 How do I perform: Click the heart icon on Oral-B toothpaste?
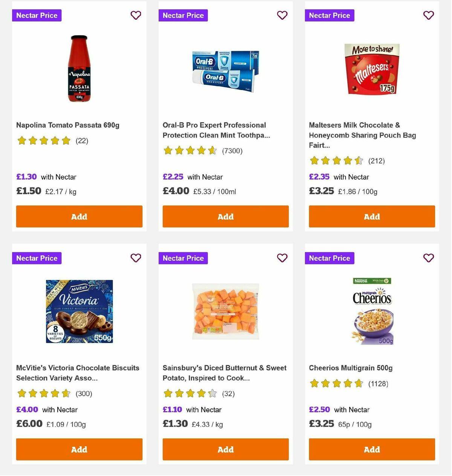click(x=282, y=15)
